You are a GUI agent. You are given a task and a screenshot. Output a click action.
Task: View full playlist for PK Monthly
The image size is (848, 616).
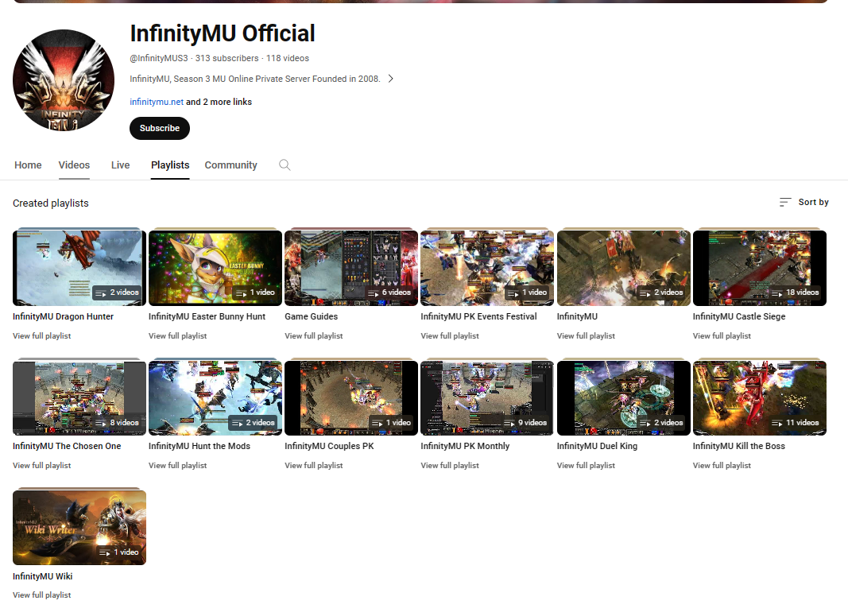450,466
